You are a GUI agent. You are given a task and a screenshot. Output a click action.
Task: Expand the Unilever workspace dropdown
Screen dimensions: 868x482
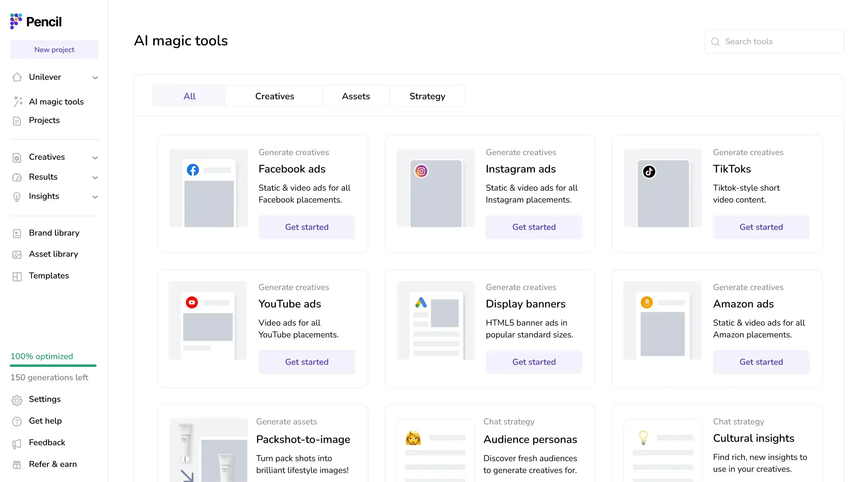[95, 78]
